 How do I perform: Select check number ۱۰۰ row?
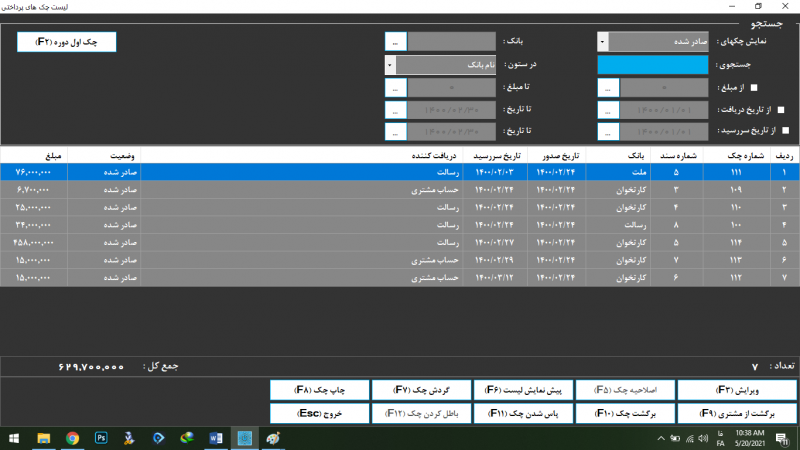click(x=400, y=225)
